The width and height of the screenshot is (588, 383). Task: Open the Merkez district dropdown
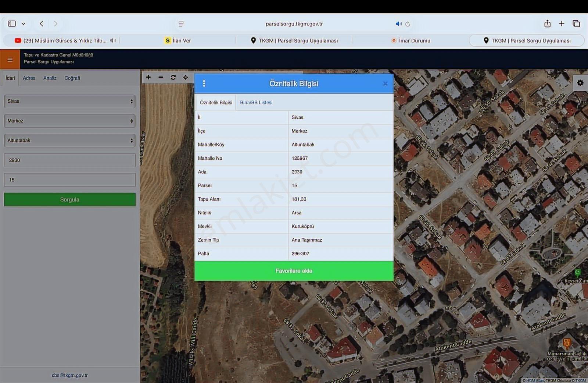click(x=70, y=121)
